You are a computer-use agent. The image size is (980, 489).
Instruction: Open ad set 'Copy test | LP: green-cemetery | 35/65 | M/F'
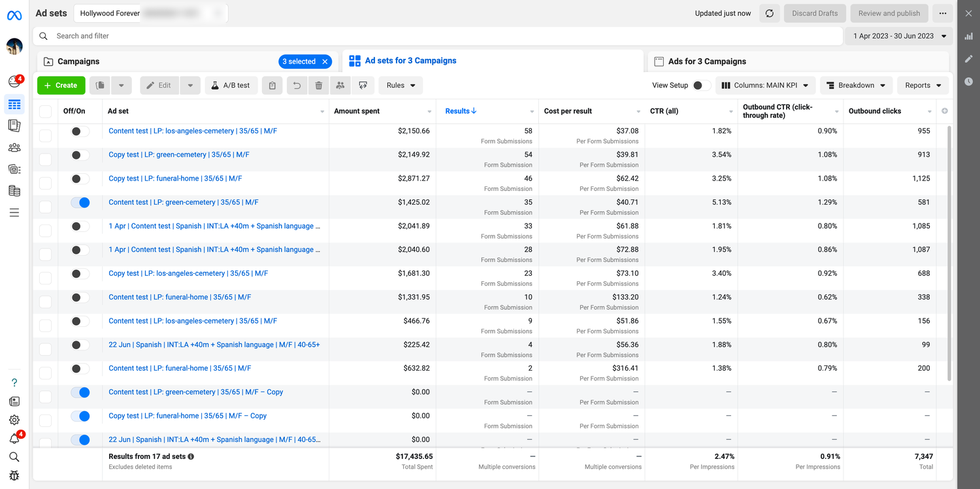click(179, 155)
